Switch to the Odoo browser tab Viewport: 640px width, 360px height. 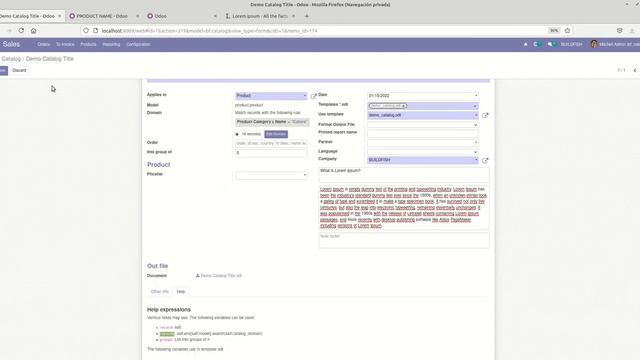pyautogui.click(x=182, y=16)
